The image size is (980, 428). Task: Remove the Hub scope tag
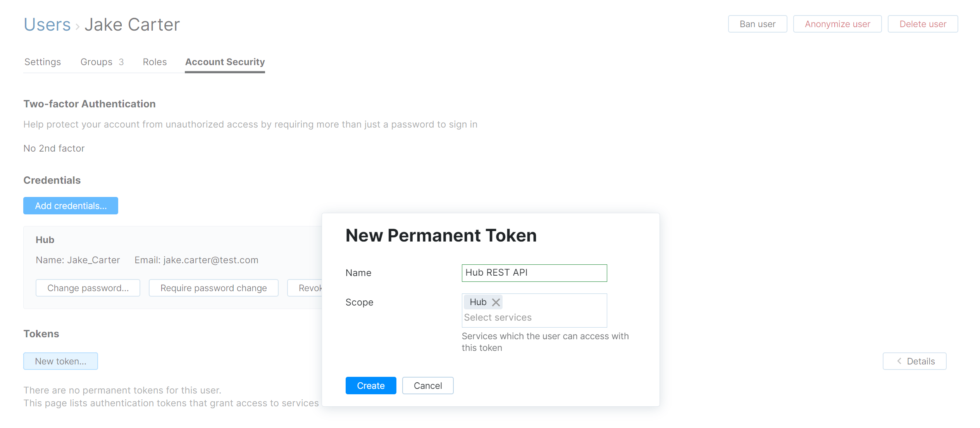coord(496,302)
